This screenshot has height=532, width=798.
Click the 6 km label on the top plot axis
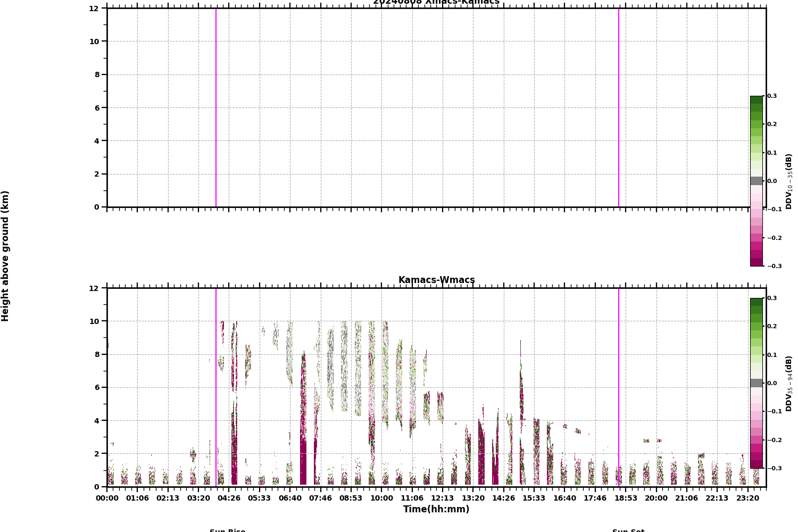pyautogui.click(x=97, y=108)
